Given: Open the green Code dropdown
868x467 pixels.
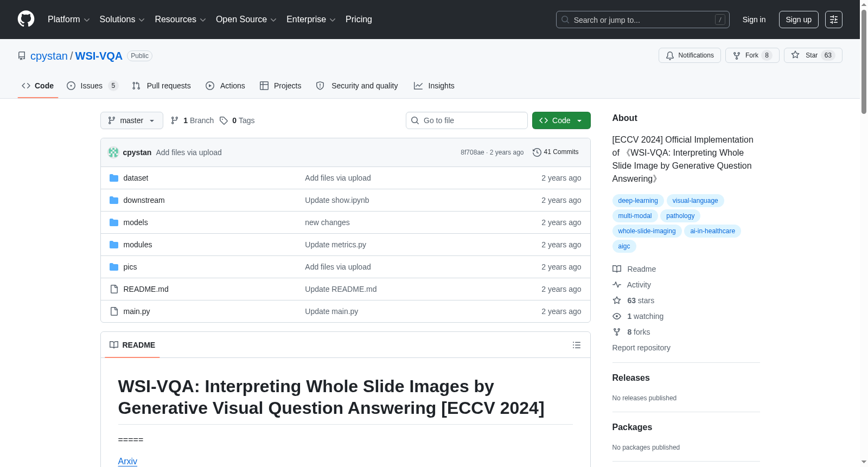Looking at the screenshot, I should [561, 120].
